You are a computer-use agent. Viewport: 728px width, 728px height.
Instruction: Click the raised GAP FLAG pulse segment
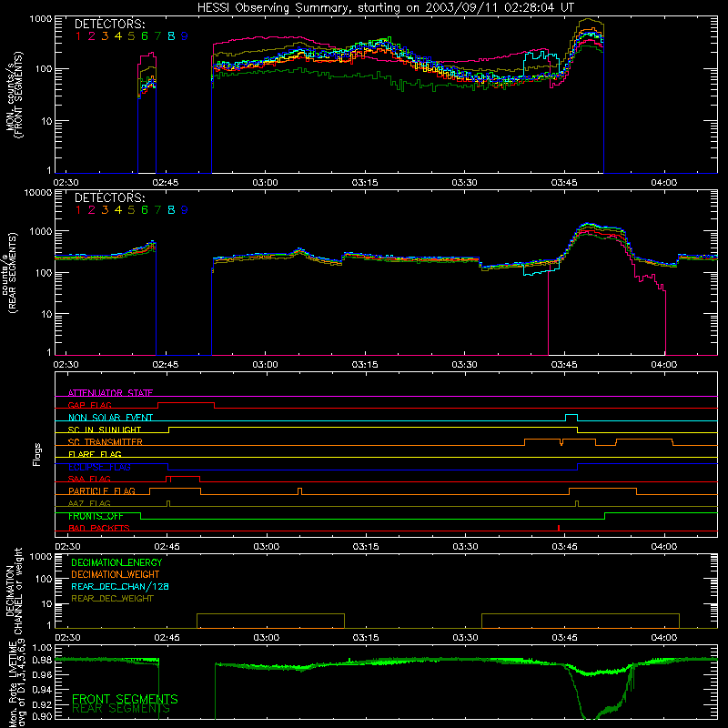pyautogui.click(x=187, y=403)
